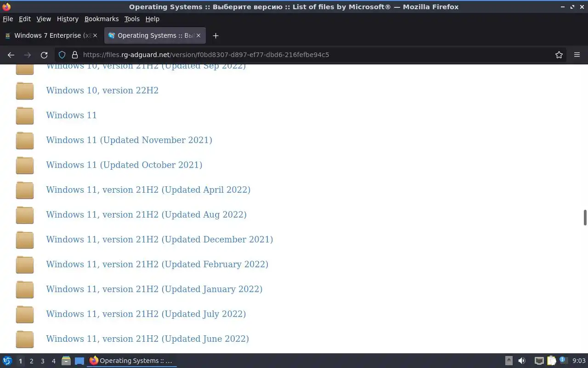Open the network status tray icon
The width and height of the screenshot is (588, 368).
tap(539, 361)
